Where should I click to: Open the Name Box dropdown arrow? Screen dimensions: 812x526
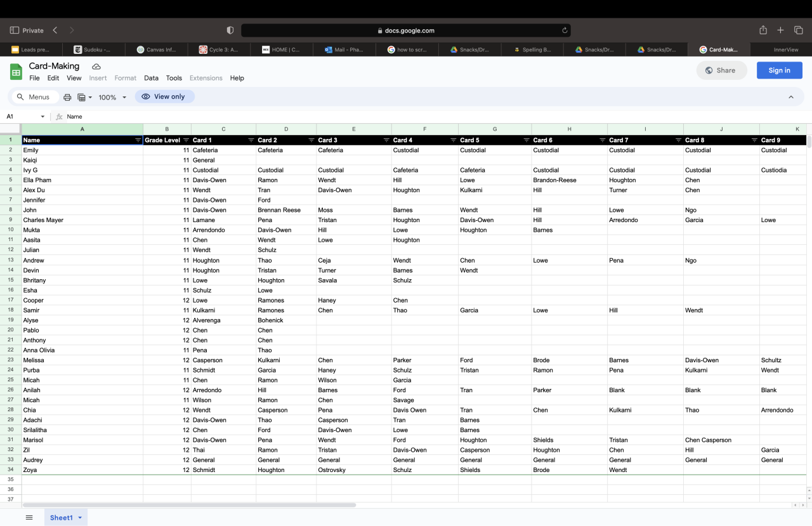tap(43, 117)
